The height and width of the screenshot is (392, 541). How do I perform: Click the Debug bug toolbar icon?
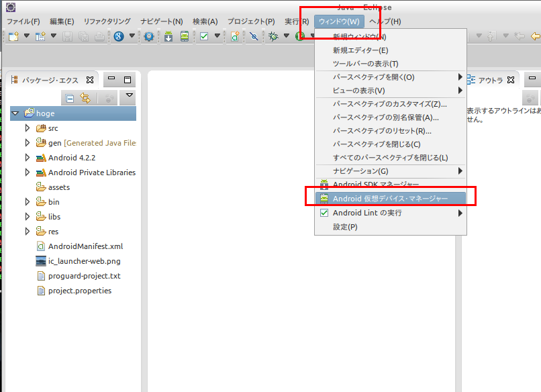click(x=273, y=36)
